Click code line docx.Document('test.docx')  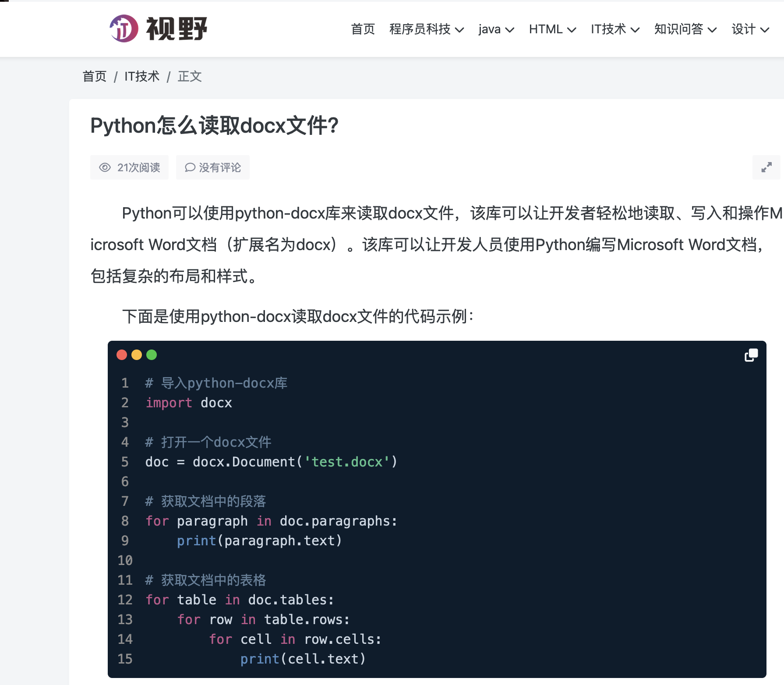(x=272, y=462)
